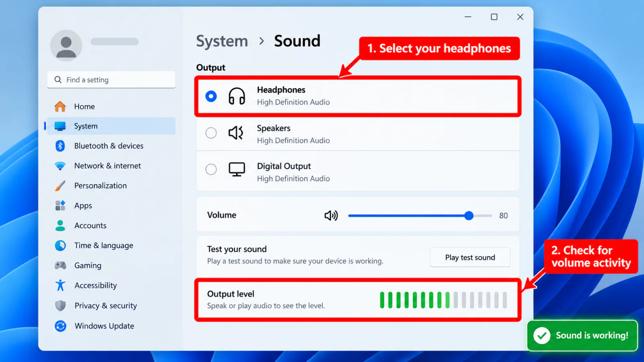
Task: Navigate back to System breadcrumb
Action: 222,41
